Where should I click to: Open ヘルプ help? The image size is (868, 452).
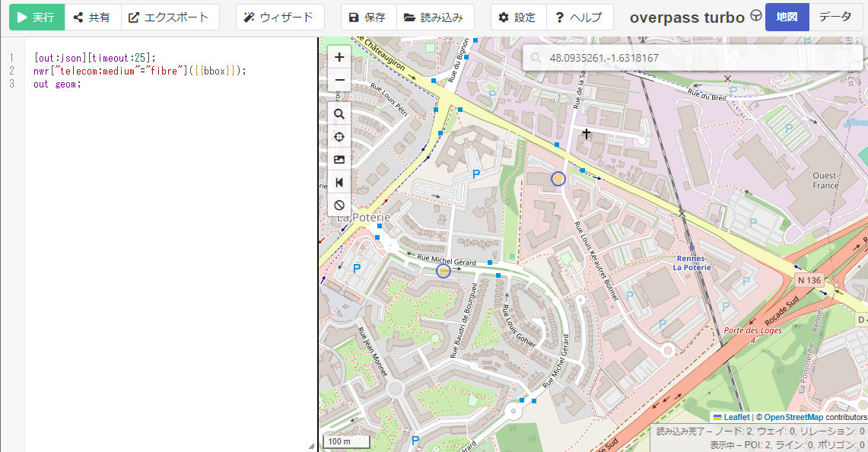580,18
